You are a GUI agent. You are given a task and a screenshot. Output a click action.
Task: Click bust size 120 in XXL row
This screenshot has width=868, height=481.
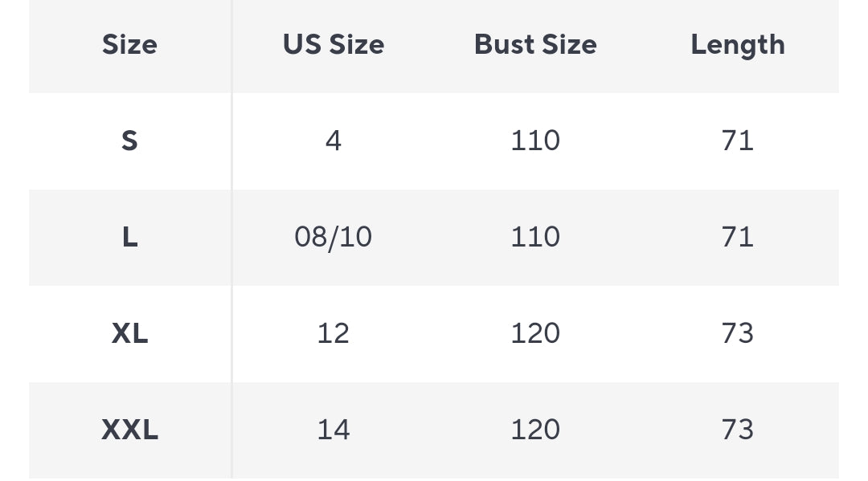tap(535, 430)
